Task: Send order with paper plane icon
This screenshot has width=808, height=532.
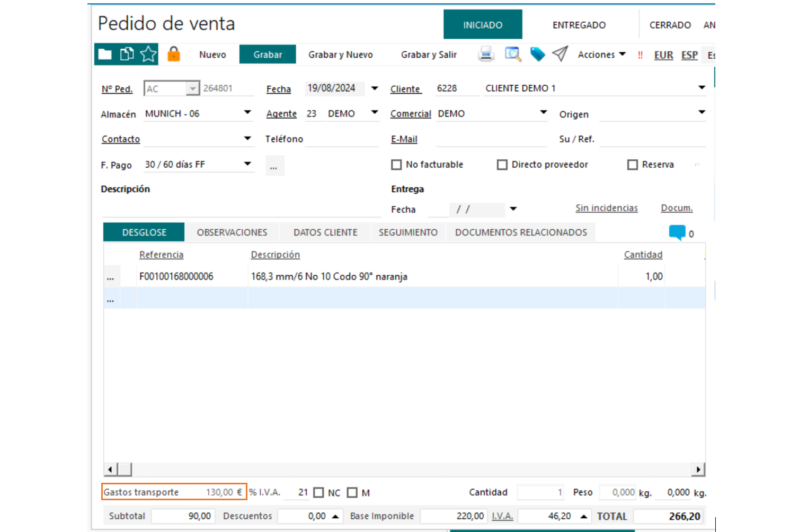Action: [x=560, y=54]
